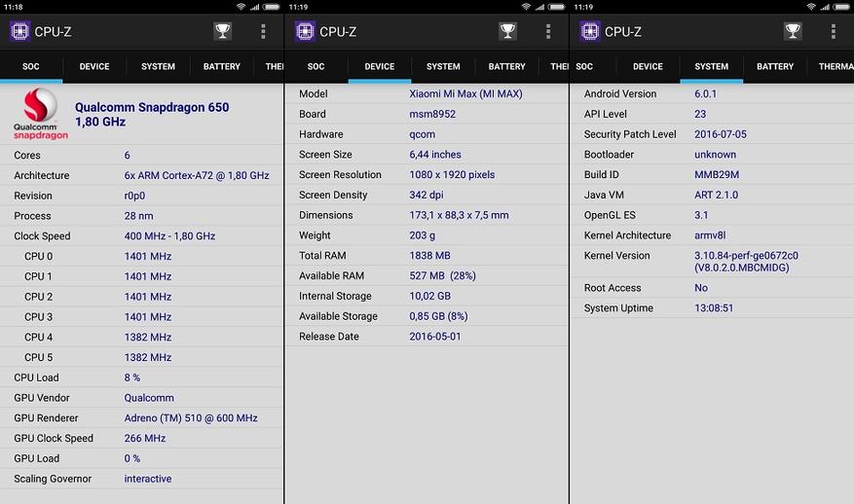
Task: Tap CPU-Z app icon in right screen
Action: [590, 31]
